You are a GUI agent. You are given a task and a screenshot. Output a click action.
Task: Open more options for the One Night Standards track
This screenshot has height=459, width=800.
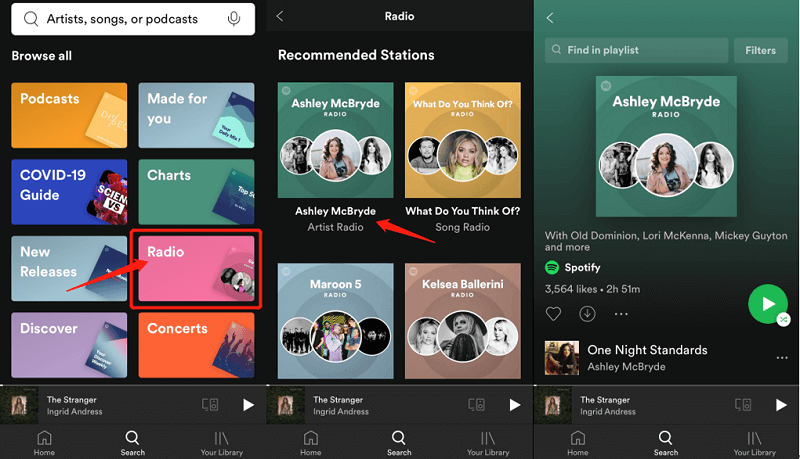pyautogui.click(x=782, y=358)
